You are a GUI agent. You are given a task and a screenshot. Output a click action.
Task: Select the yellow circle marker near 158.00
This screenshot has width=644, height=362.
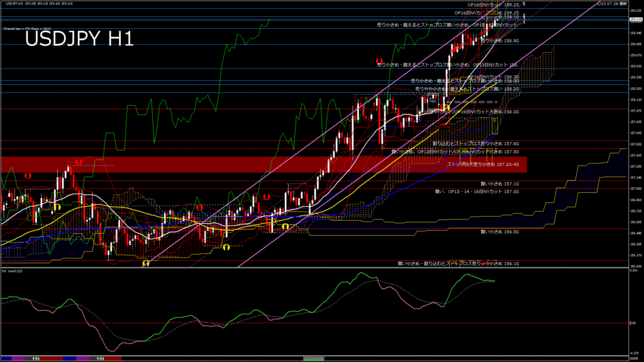click(x=447, y=108)
